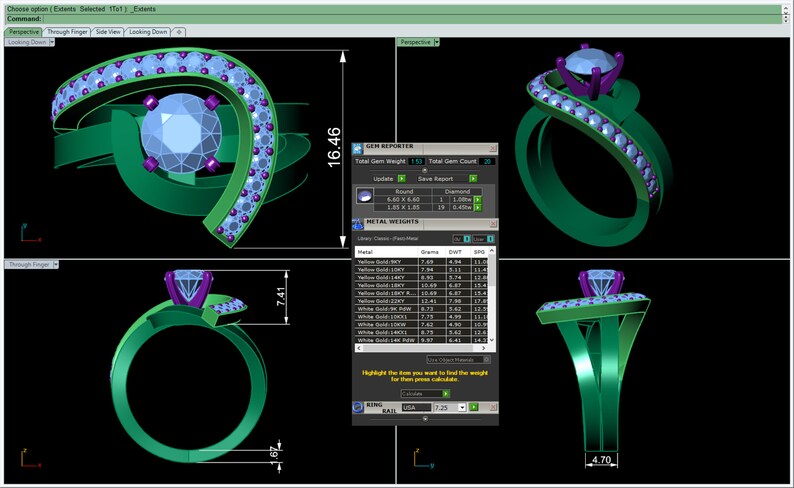The height and width of the screenshot is (488, 794).
Task: Expand panel with bottom round chevron button
Action: pyautogui.click(x=425, y=419)
